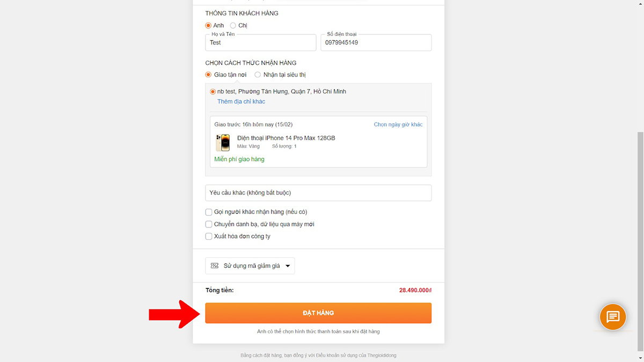Expand 'Sử dụng mã giảm giá' dropdown
Screen dimensions: 644x362
[251, 266]
